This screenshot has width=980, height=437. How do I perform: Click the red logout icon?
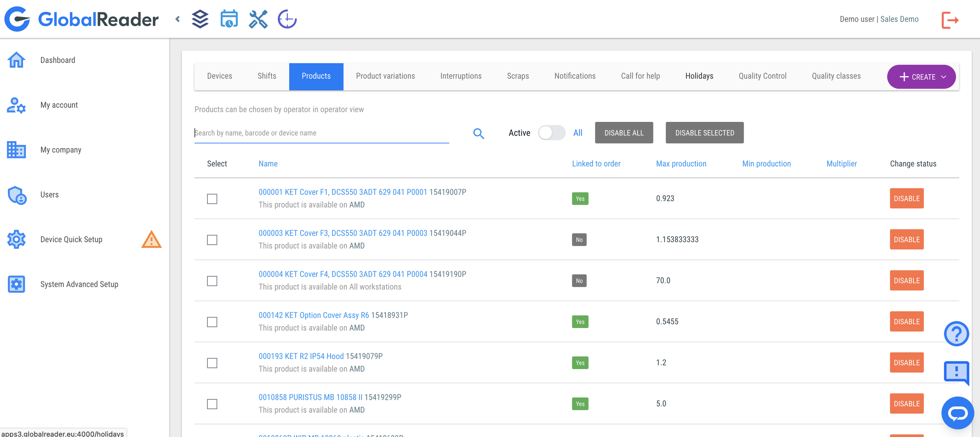(x=950, y=20)
